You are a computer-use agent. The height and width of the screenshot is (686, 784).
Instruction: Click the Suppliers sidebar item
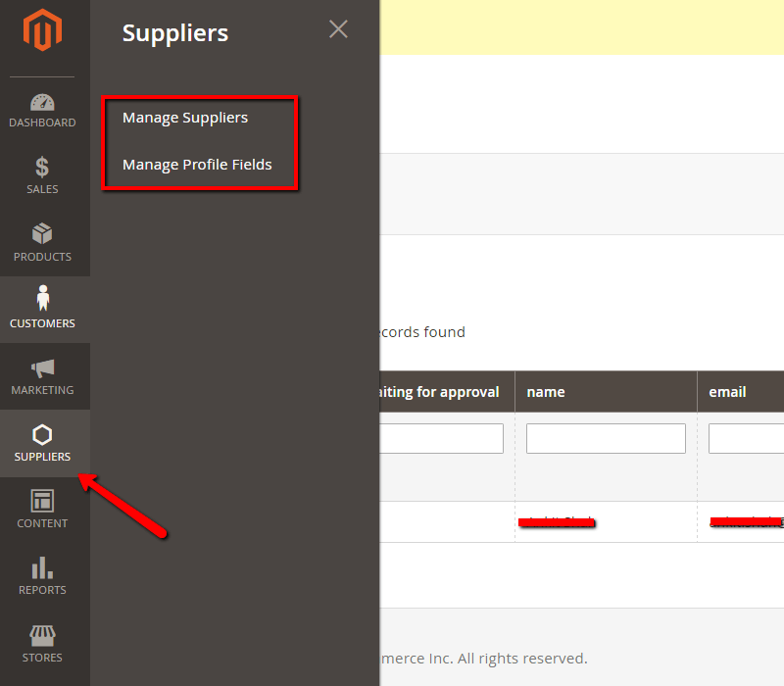coord(42,443)
